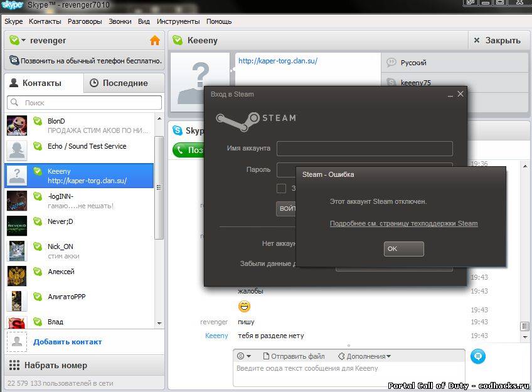Click the Nick_ON status icon

click(37, 246)
